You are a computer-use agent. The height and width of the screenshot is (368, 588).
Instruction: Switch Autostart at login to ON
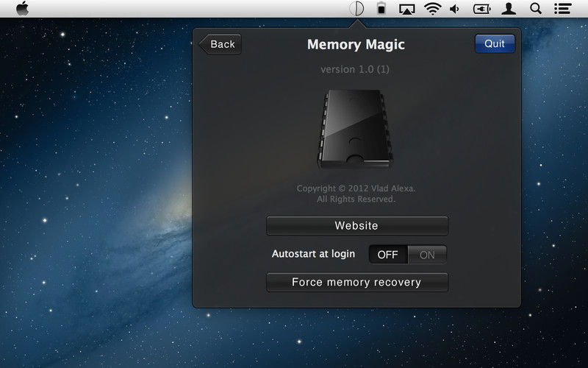click(427, 255)
